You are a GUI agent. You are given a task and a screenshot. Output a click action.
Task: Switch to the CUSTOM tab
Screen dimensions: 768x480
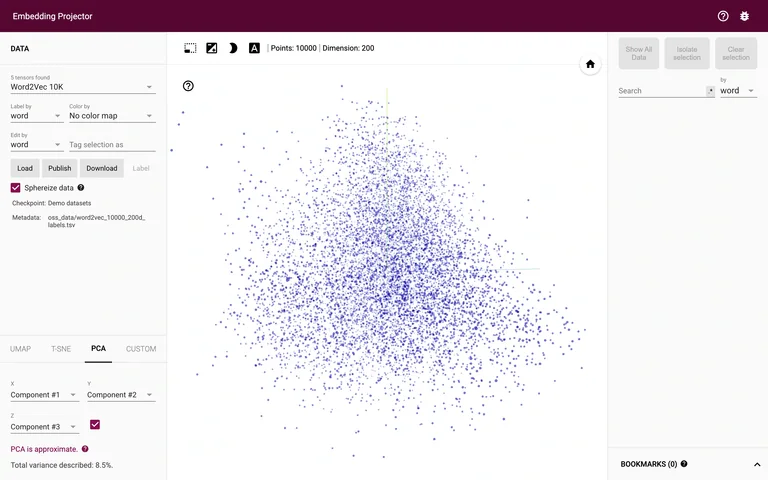click(x=141, y=349)
